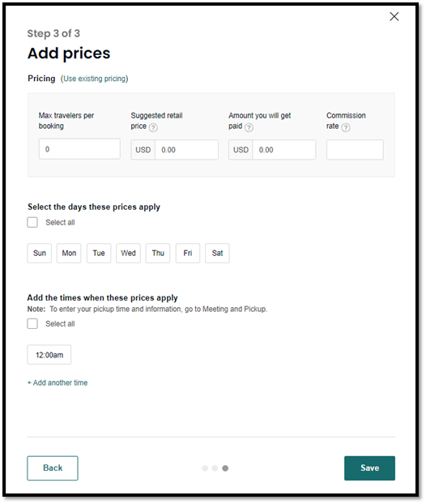Click the Suggested retail price amount field
Image resolution: width=426 pixels, height=504 pixels.
(186, 149)
